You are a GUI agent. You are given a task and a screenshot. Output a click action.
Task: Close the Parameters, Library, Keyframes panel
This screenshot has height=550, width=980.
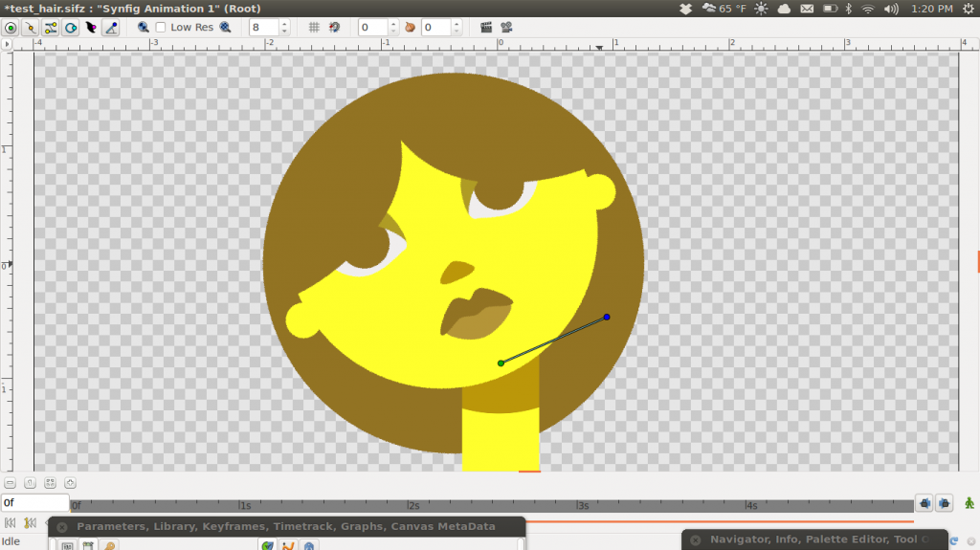(x=62, y=527)
